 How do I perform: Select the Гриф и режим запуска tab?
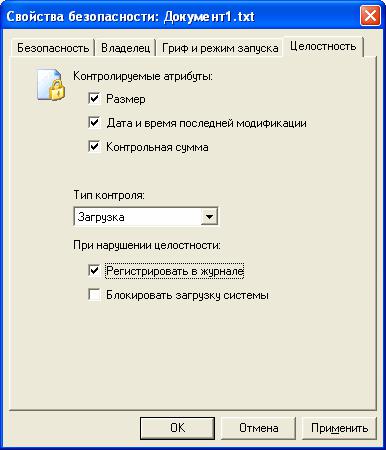(220, 48)
